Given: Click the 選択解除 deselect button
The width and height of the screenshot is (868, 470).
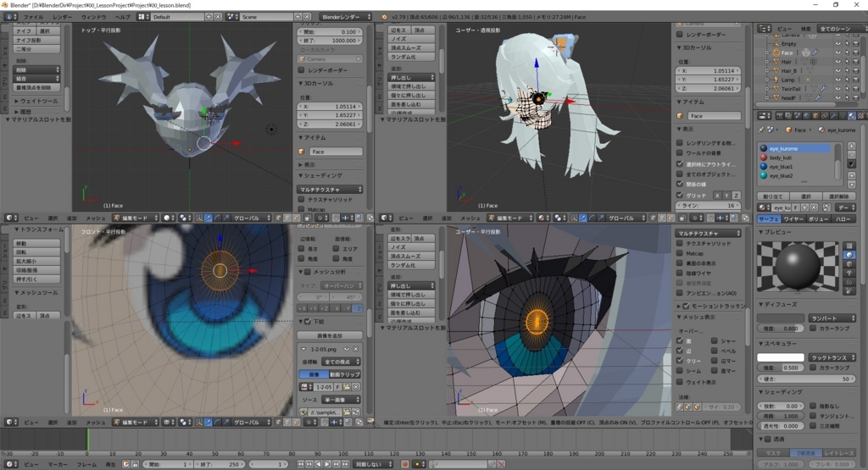Looking at the screenshot, I should coord(839,196).
